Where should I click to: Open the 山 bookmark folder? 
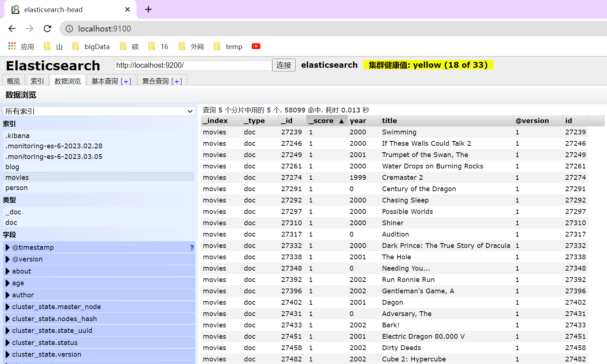(x=53, y=47)
